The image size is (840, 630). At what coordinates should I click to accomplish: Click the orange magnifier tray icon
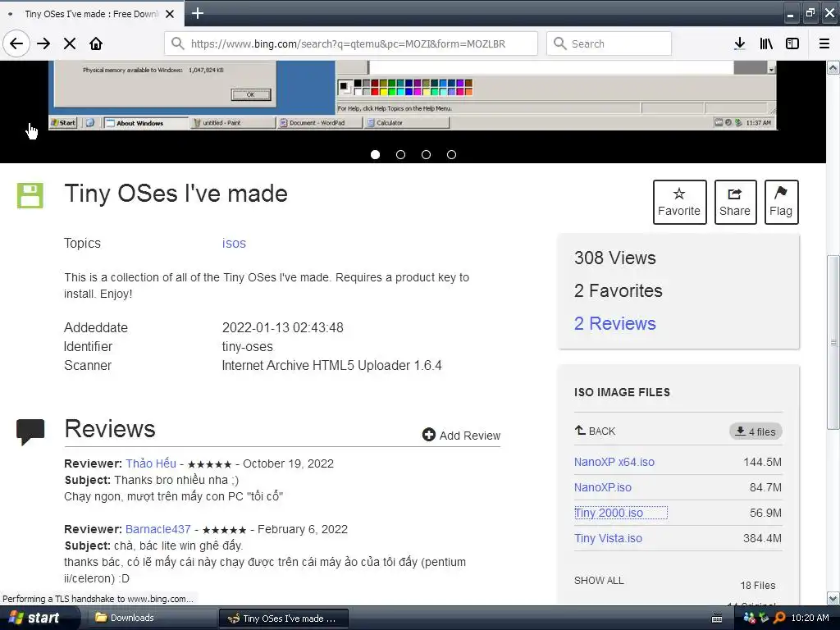tap(780, 619)
